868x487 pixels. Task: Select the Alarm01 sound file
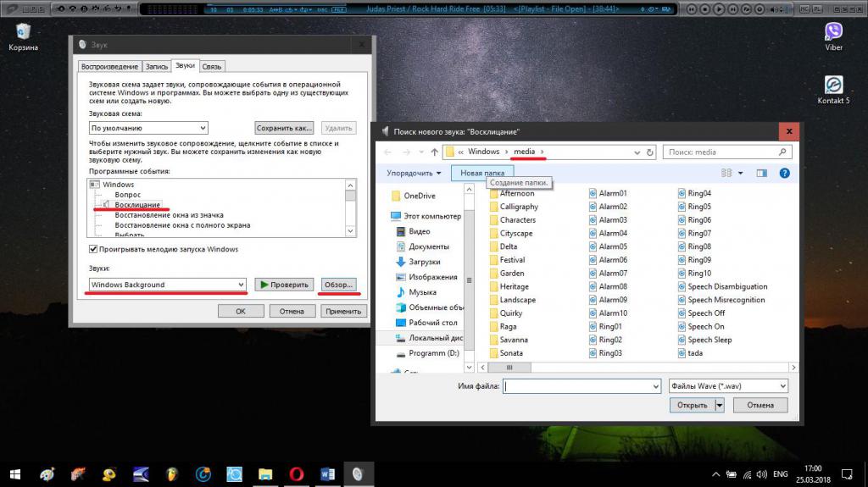click(608, 193)
